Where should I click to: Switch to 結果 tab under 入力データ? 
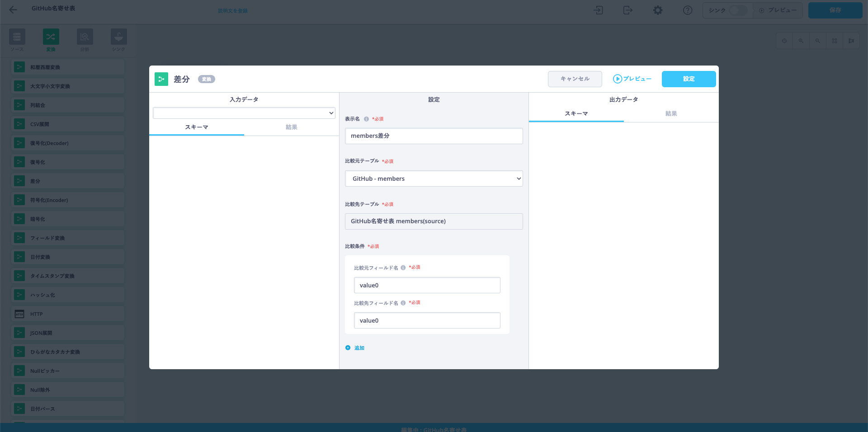click(291, 127)
